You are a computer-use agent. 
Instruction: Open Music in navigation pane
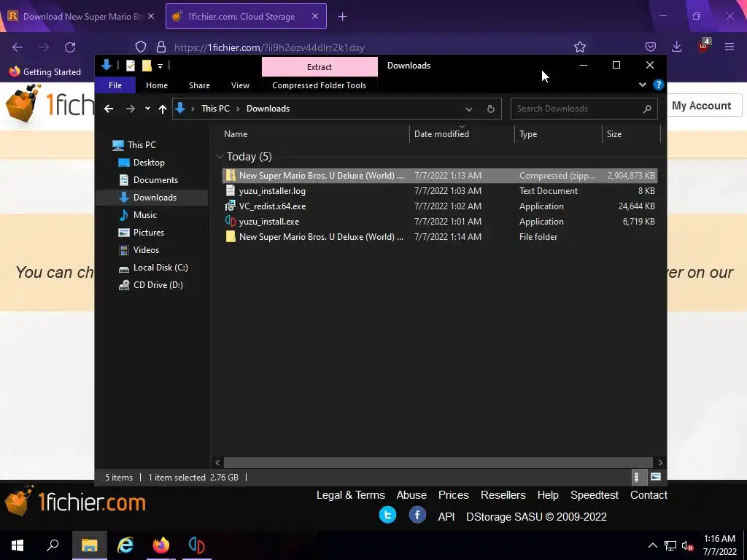145,215
